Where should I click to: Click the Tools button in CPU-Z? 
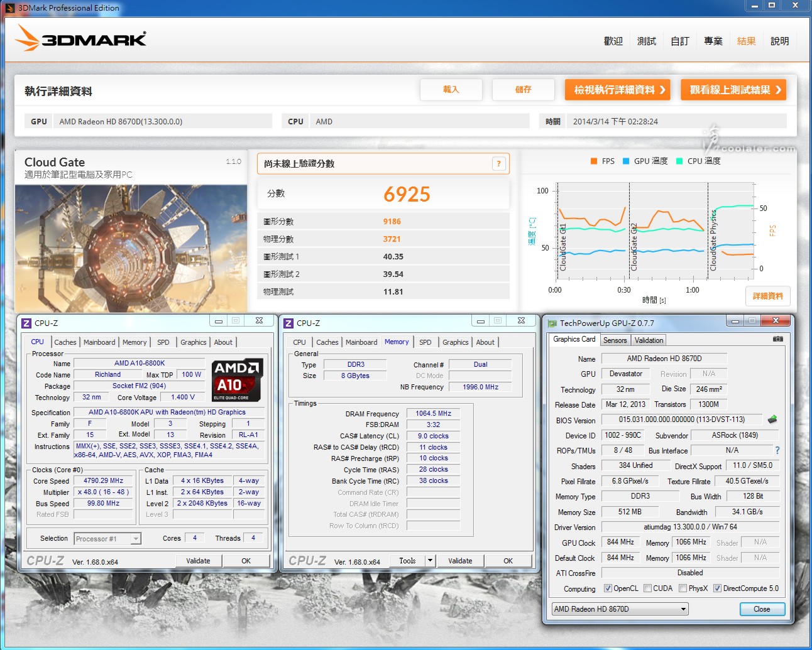pyautogui.click(x=408, y=561)
